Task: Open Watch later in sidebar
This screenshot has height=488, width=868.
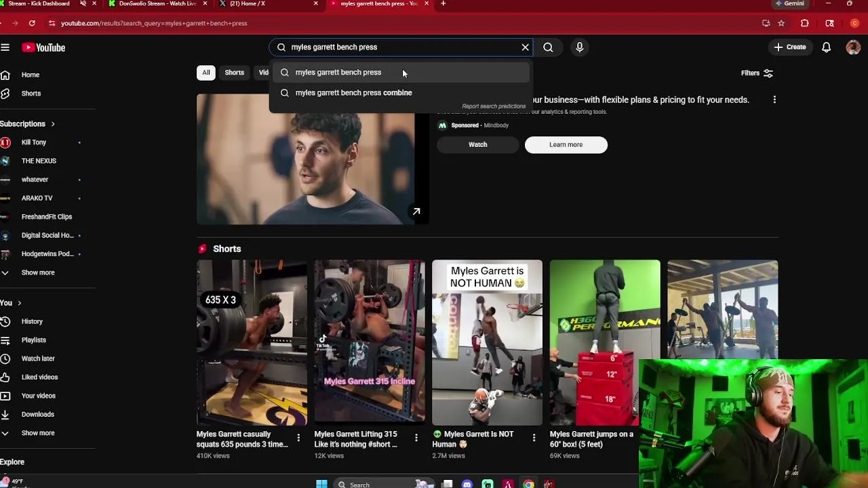Action: [x=38, y=359]
